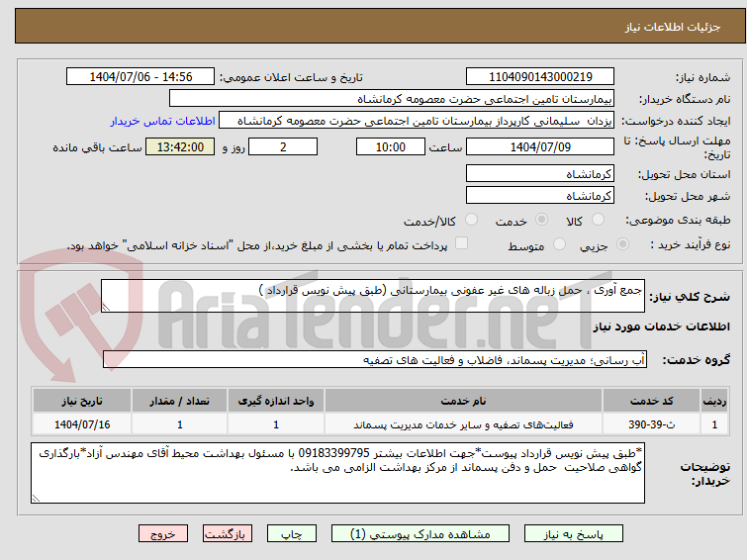Viewport: 747px width, 560px height.
Task: Click the جزئیات اطلاعات نیاز header title
Action: click(x=672, y=27)
